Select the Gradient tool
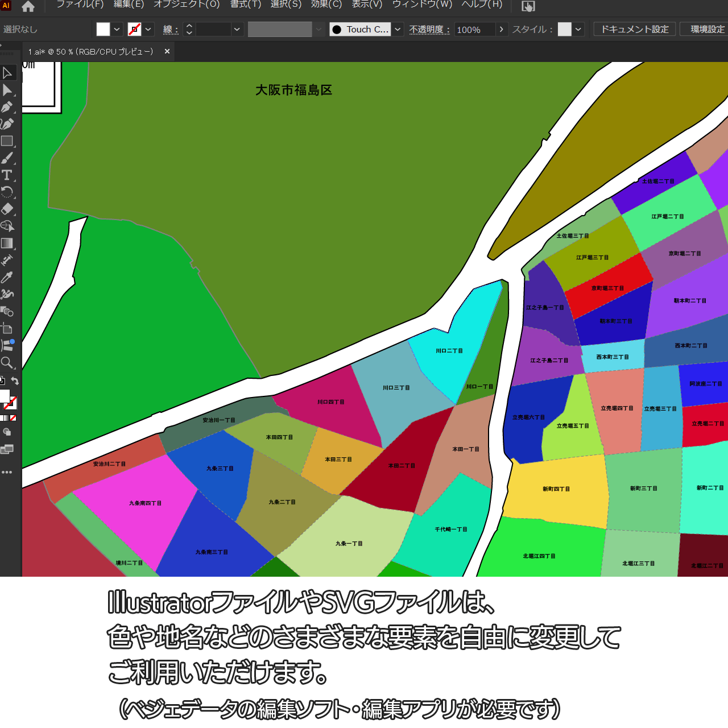 (7, 243)
